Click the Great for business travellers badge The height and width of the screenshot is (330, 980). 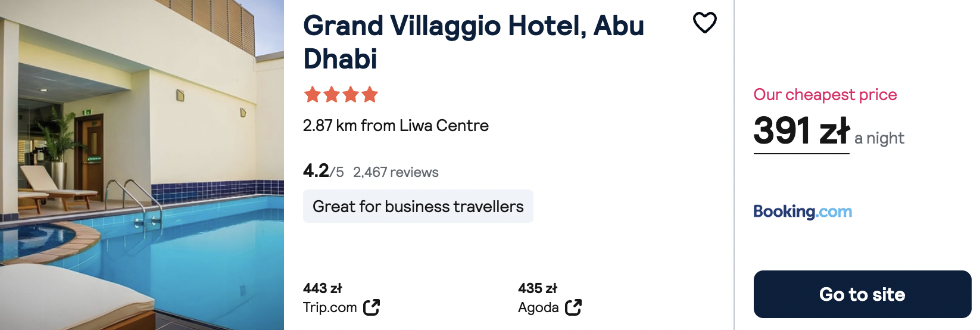click(x=418, y=206)
